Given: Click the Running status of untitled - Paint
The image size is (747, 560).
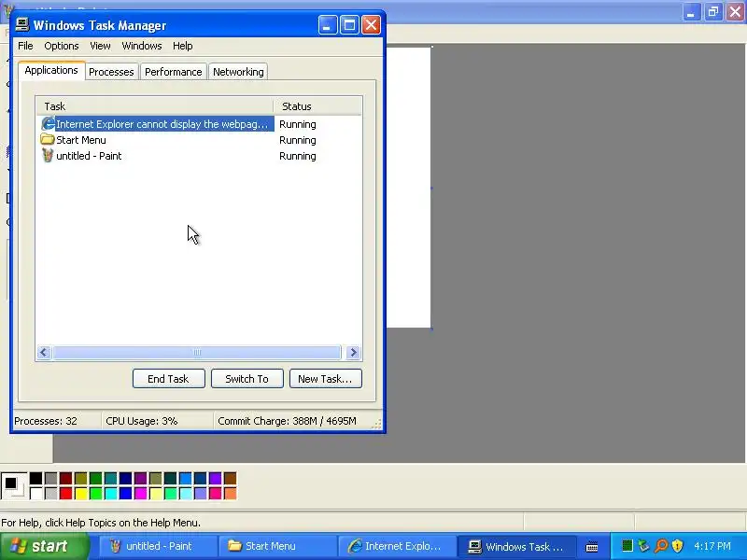Looking at the screenshot, I should (x=297, y=156).
